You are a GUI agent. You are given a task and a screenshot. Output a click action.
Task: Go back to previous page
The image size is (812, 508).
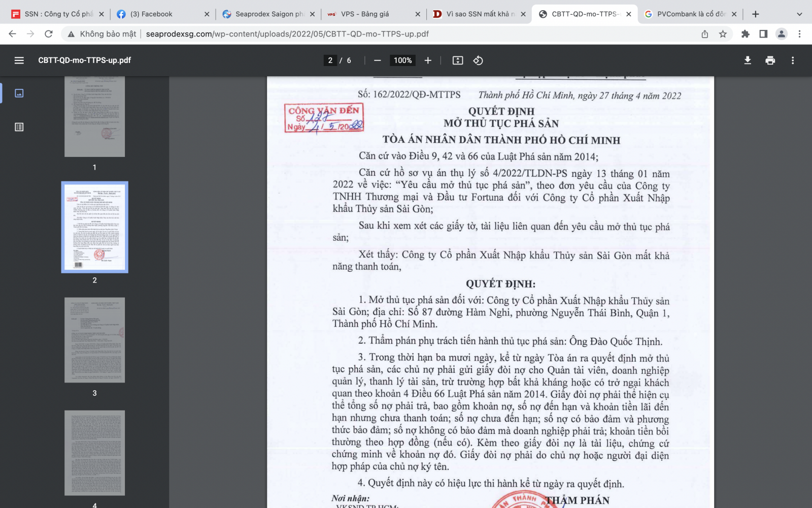13,34
